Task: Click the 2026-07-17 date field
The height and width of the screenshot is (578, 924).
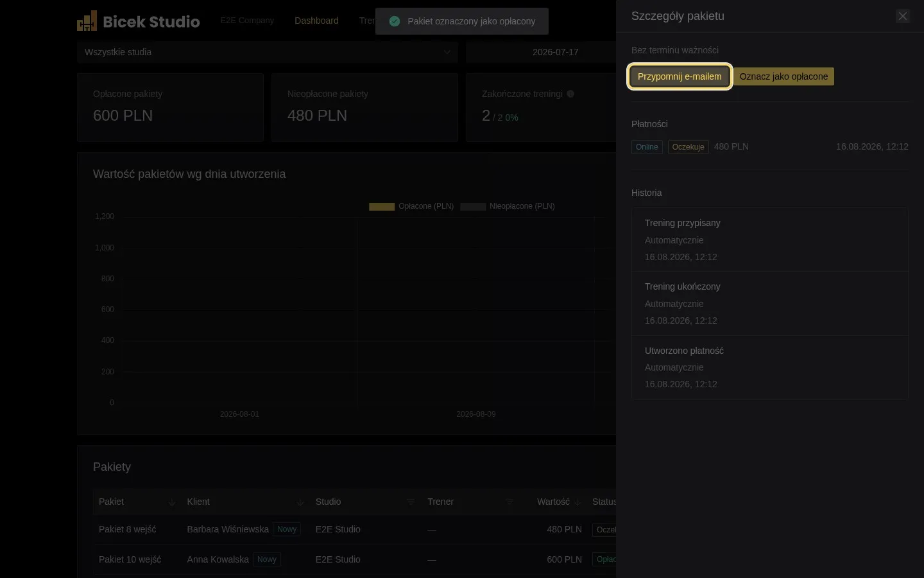Action: [555, 52]
